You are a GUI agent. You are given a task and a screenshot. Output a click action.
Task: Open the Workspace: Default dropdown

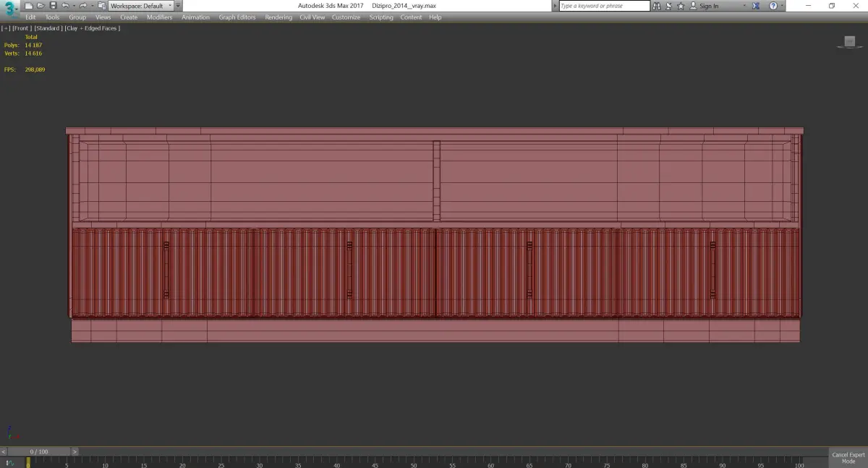(141, 6)
